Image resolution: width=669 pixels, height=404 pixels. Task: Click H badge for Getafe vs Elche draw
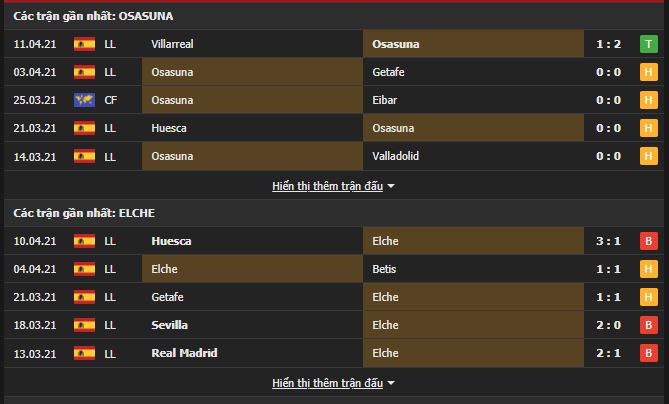(x=649, y=297)
